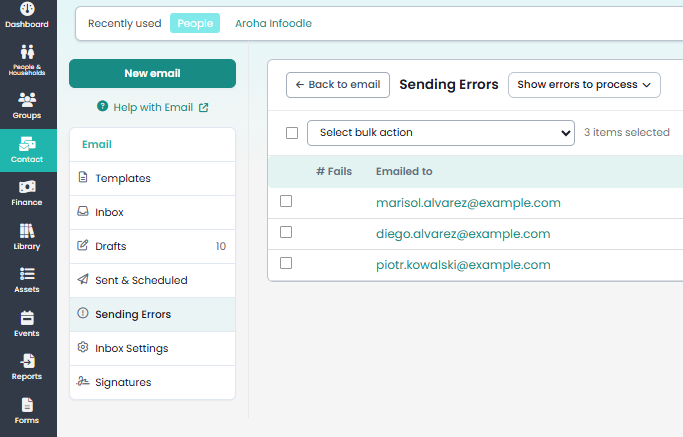Open Inbox in the Email menu

(152, 212)
